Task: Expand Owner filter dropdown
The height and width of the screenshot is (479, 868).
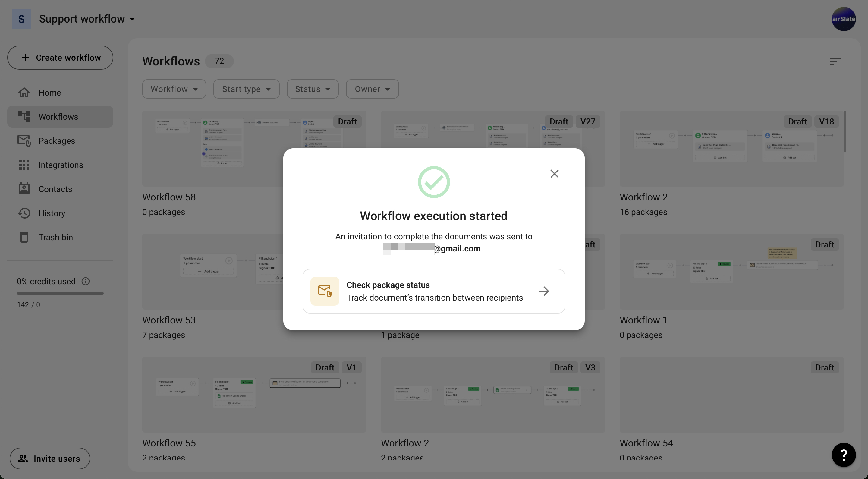Action: [372, 89]
